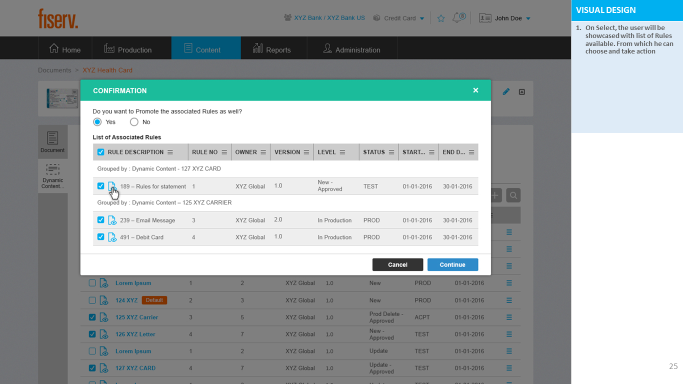Image resolution: width=683 pixels, height=384 pixels.
Task: Uncheck the 491 Debit Card checkbox
Action: click(101, 237)
